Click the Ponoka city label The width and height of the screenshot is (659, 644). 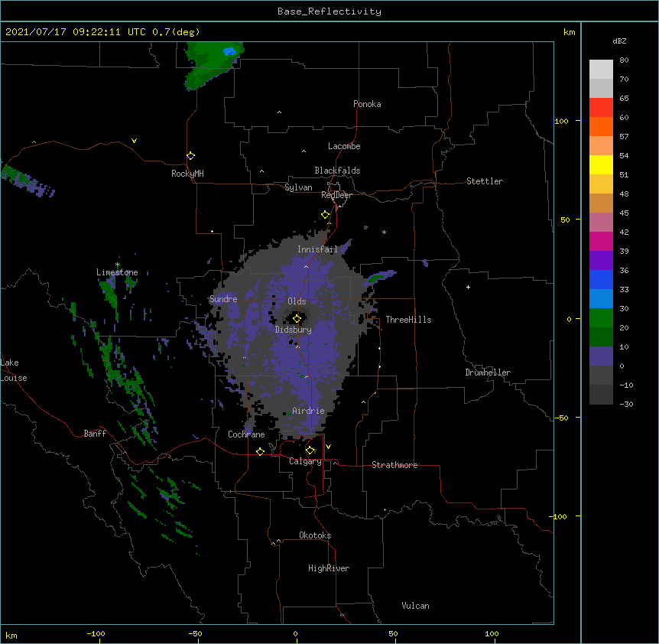[x=367, y=104]
